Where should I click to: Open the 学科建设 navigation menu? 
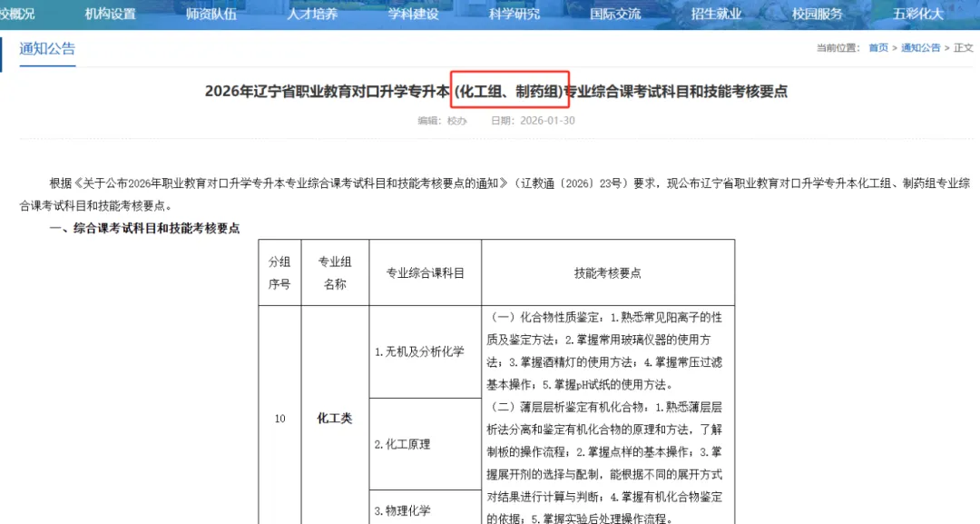pos(413,14)
